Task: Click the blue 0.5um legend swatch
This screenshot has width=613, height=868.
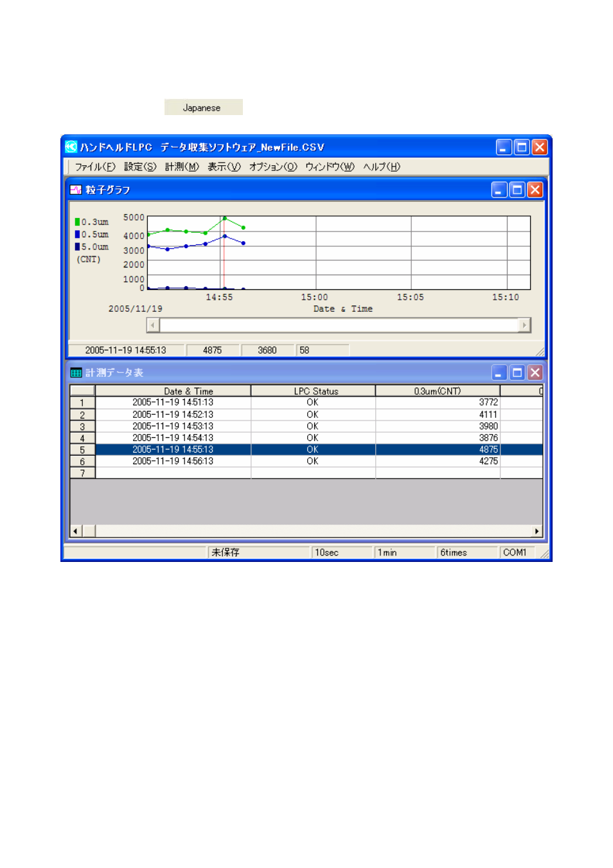Action: (77, 234)
